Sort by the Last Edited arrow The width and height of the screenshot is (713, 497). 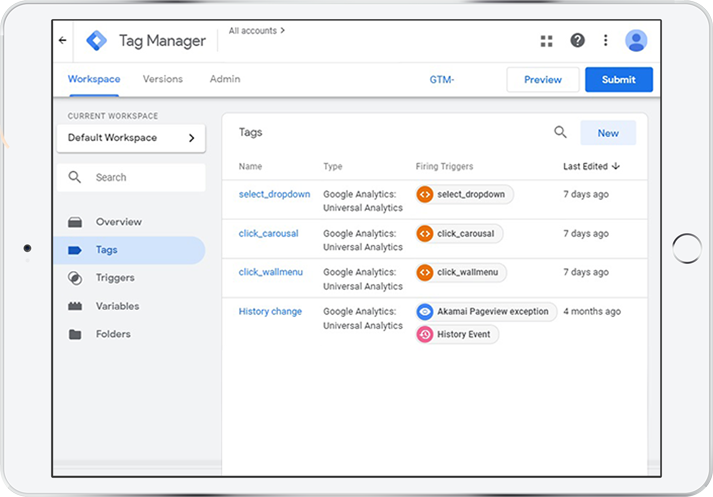pos(616,166)
